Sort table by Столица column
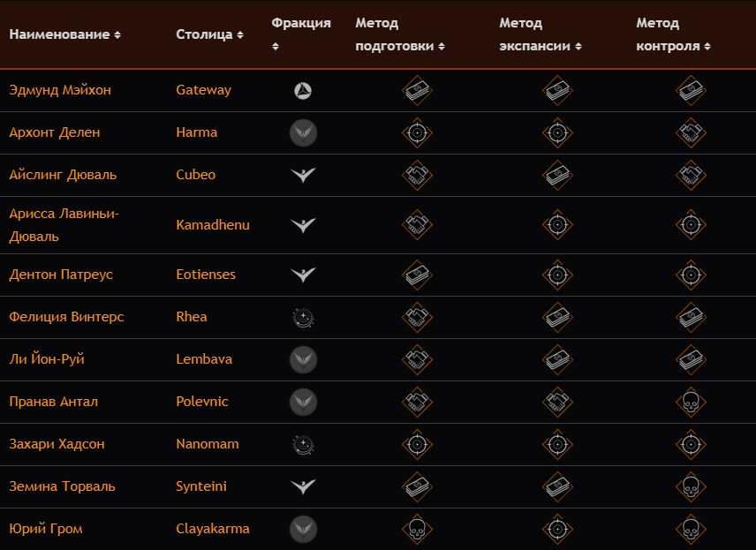 coord(209,34)
